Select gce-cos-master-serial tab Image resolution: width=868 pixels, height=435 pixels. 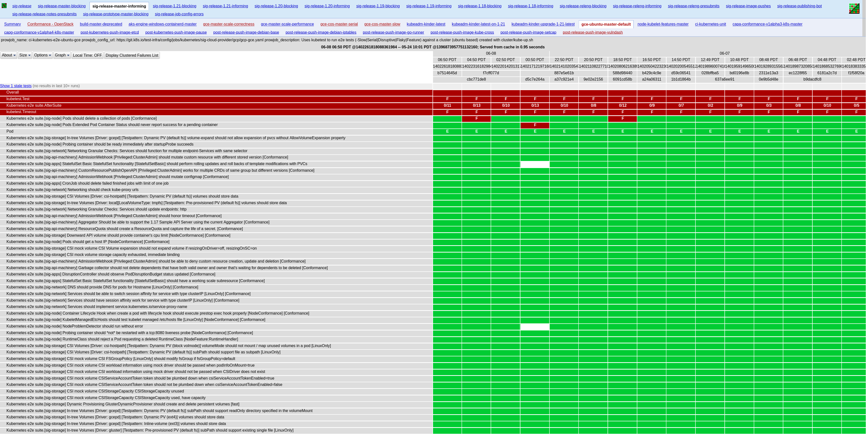339,24
